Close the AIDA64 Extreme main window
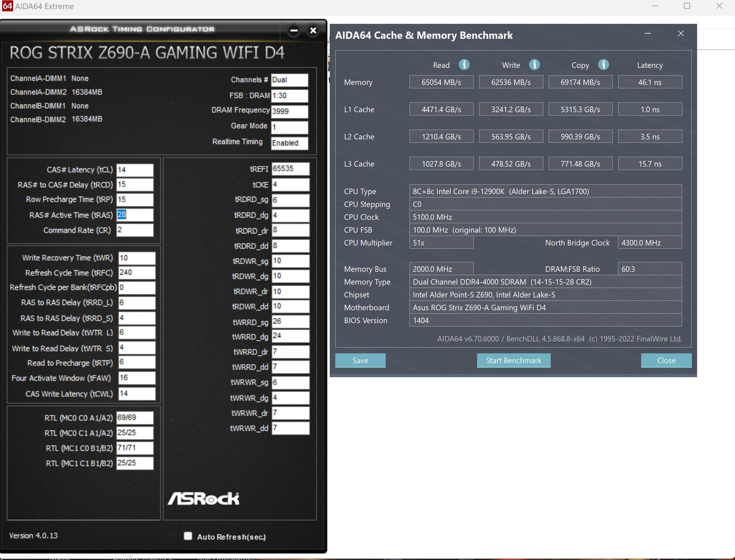 719,6
